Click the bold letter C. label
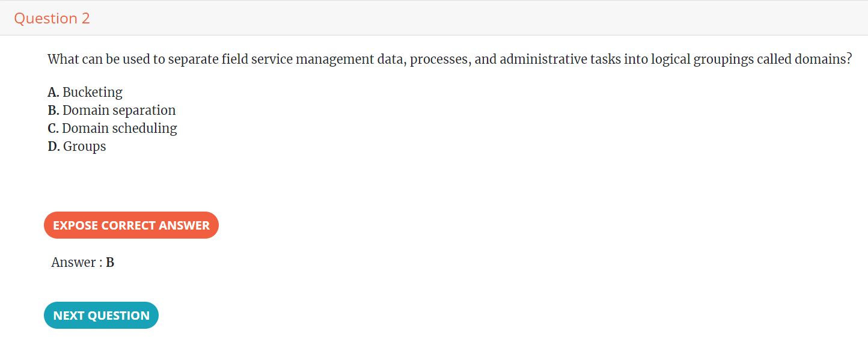The image size is (868, 342). (x=53, y=128)
